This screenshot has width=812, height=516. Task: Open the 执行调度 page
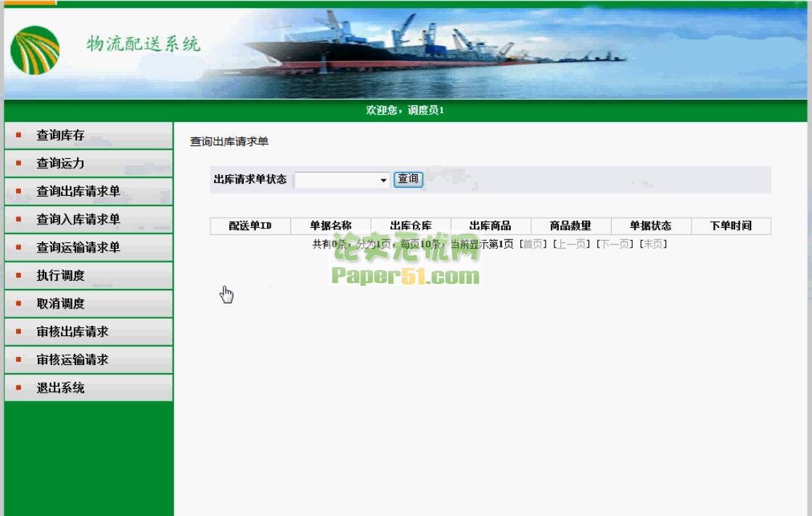click(61, 276)
